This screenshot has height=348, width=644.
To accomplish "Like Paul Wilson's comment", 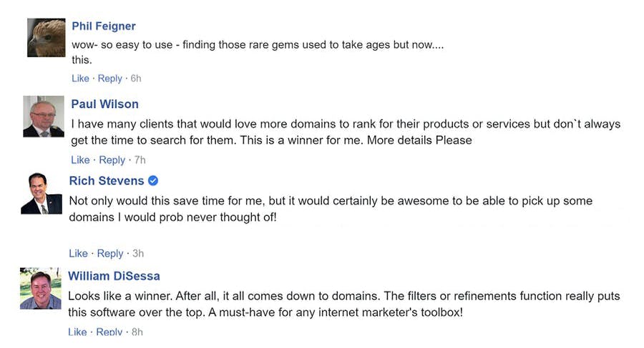I will pos(80,160).
